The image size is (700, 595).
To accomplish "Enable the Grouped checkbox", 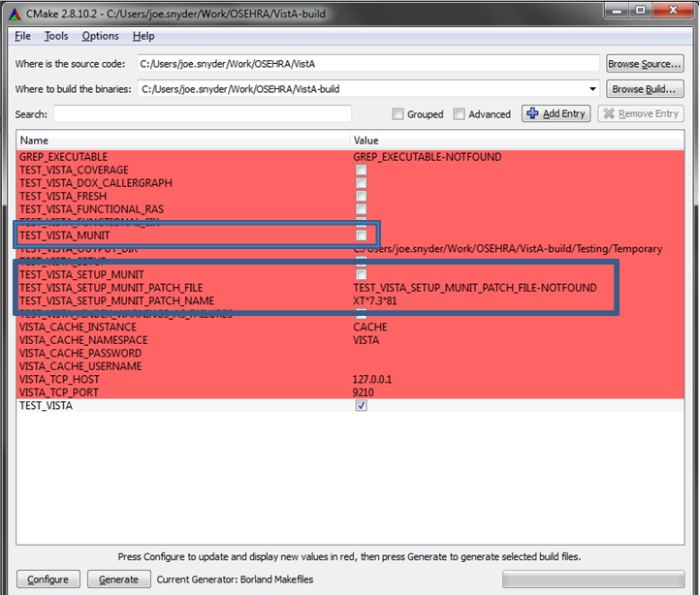I will (398, 114).
